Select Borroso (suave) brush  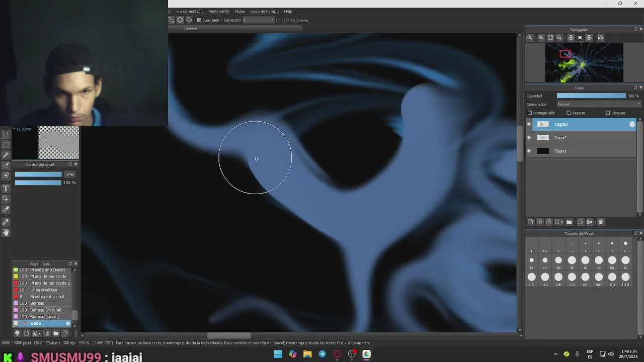click(x=42, y=317)
